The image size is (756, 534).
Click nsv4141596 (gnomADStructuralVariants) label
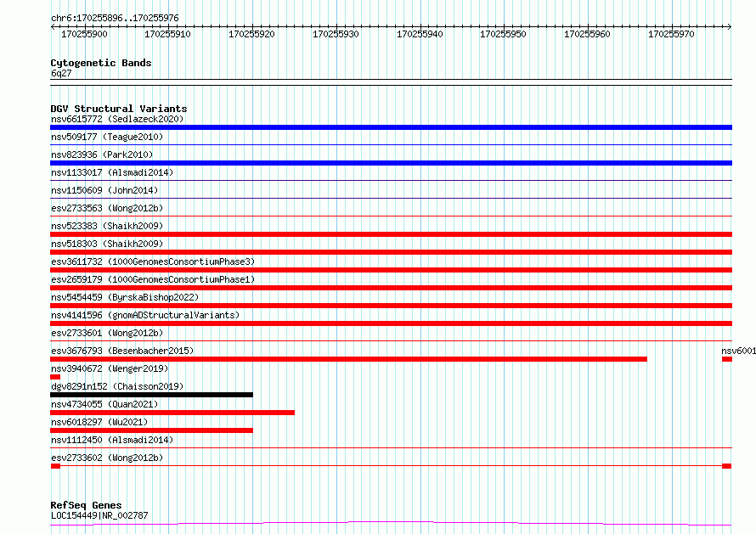pyautogui.click(x=145, y=315)
